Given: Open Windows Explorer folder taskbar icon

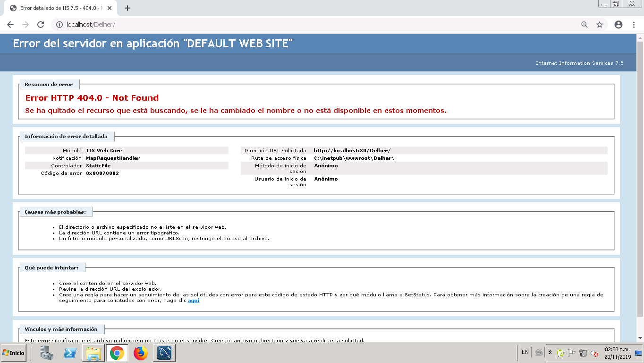Looking at the screenshot, I should coord(93,353).
